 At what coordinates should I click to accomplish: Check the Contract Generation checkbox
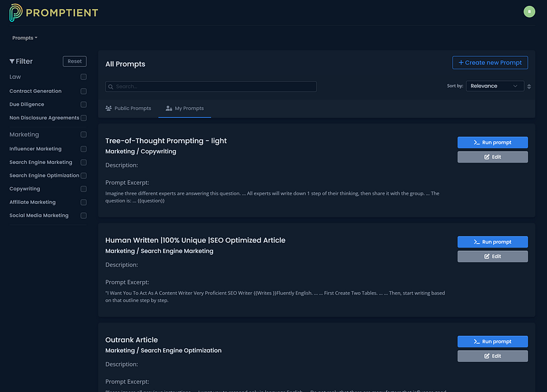(84, 91)
